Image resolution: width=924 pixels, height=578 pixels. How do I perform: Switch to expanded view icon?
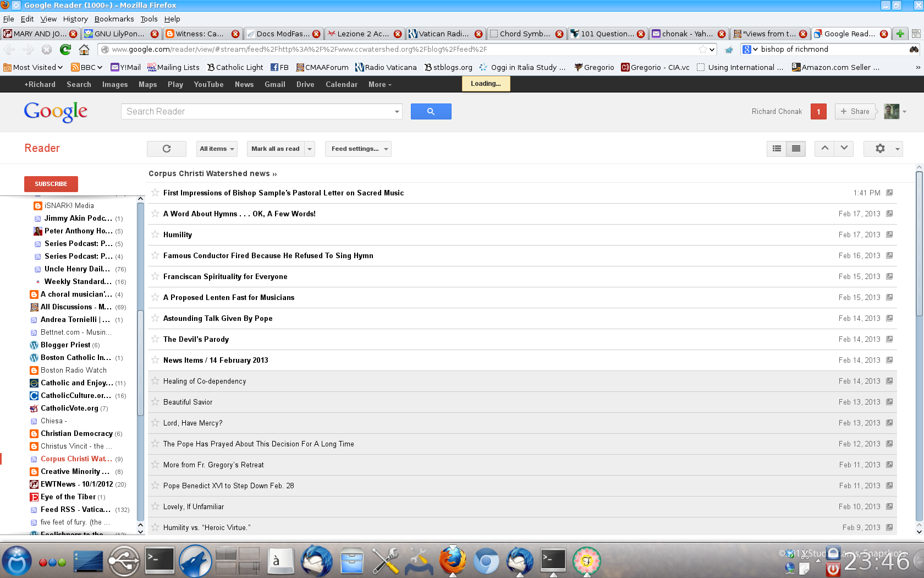[x=777, y=149]
